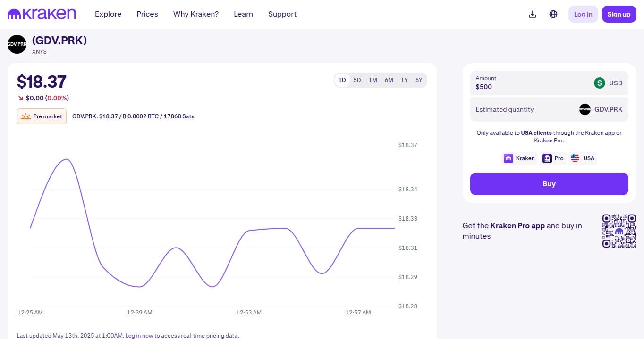The image size is (644, 339).
Task: Click the $18.28 y-axis label
Action: 408,306
